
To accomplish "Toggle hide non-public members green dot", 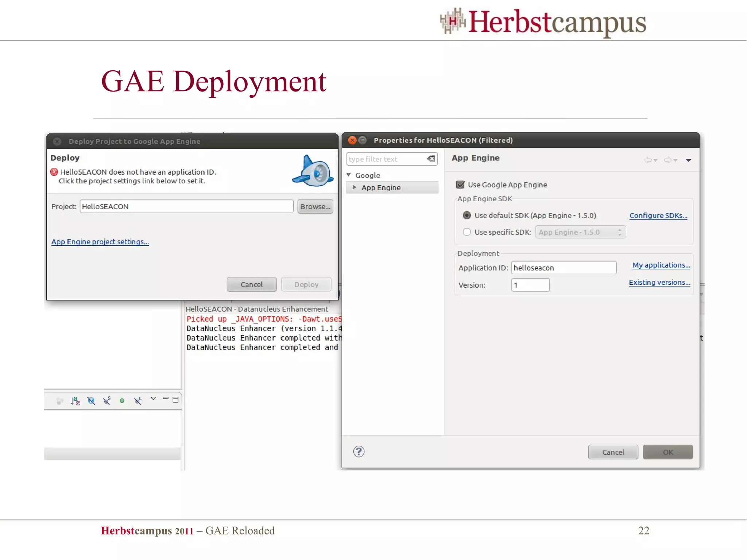I will click(122, 401).
